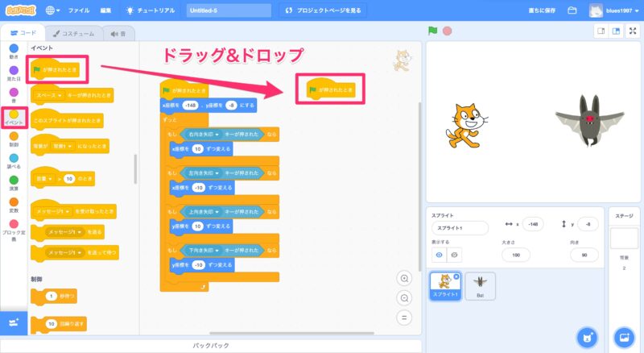
Task: Switch to small stage layout
Action: pos(600,31)
